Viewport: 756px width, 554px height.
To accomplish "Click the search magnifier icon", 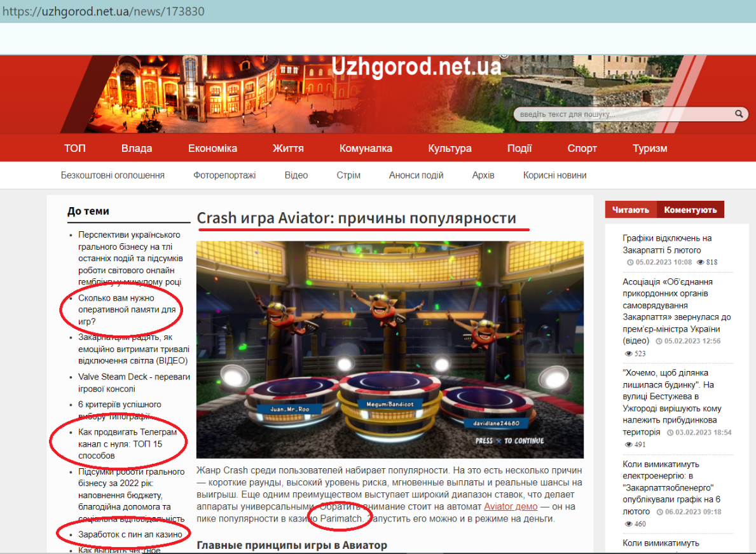I will 739,114.
